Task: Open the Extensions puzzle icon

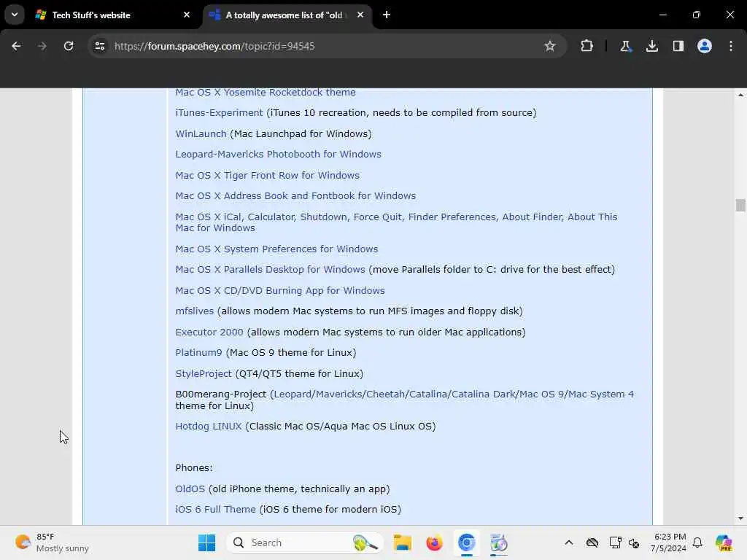Action: click(x=587, y=46)
